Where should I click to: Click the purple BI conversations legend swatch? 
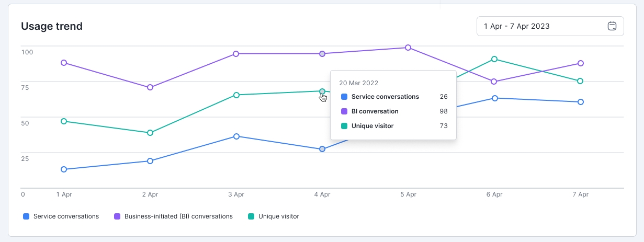click(117, 216)
